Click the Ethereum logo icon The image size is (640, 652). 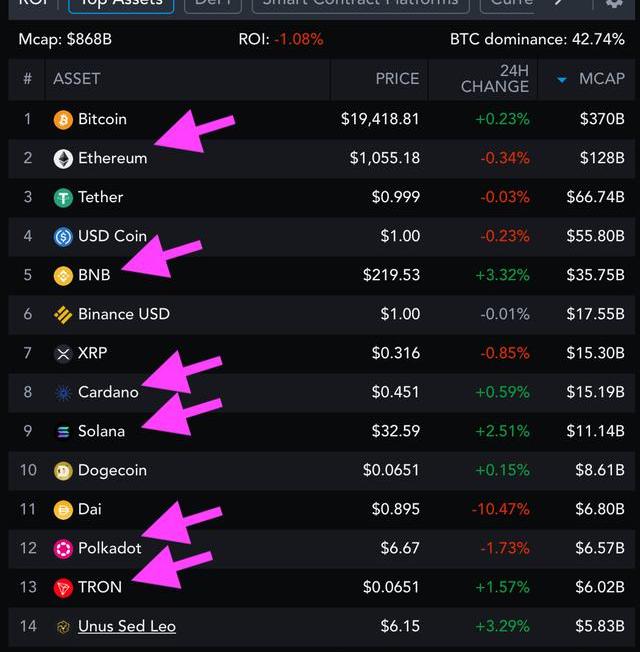63,158
